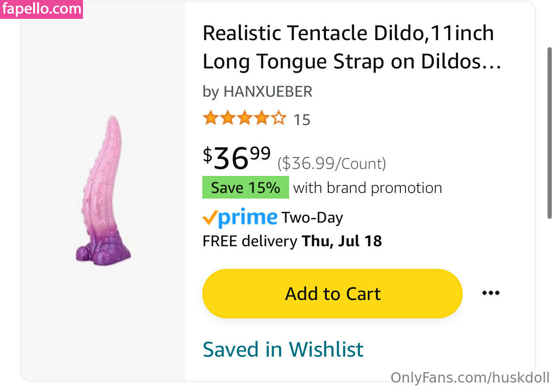
Task: Click the empty fifth rating star
Action: [x=279, y=118]
